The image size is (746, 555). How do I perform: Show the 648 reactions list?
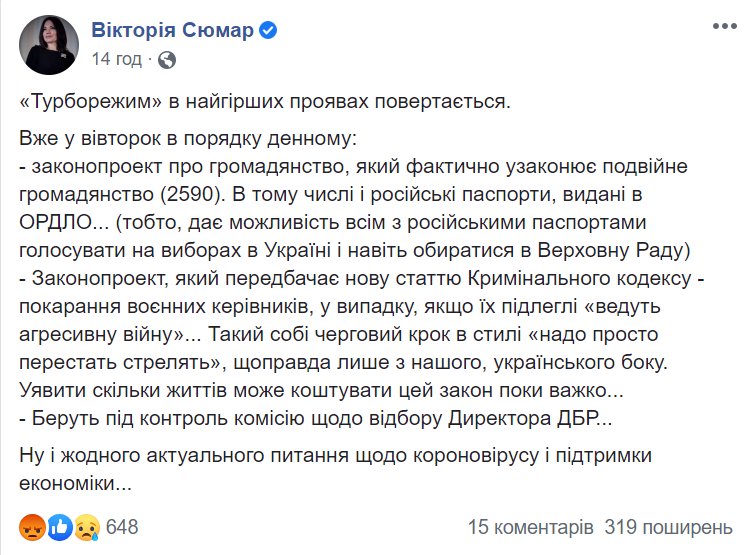pos(122,527)
